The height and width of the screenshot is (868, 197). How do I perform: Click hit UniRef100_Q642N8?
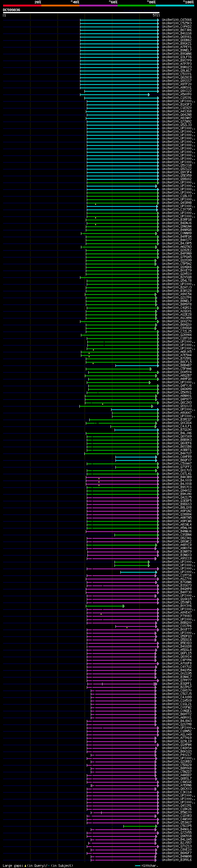[x=177, y=115]
